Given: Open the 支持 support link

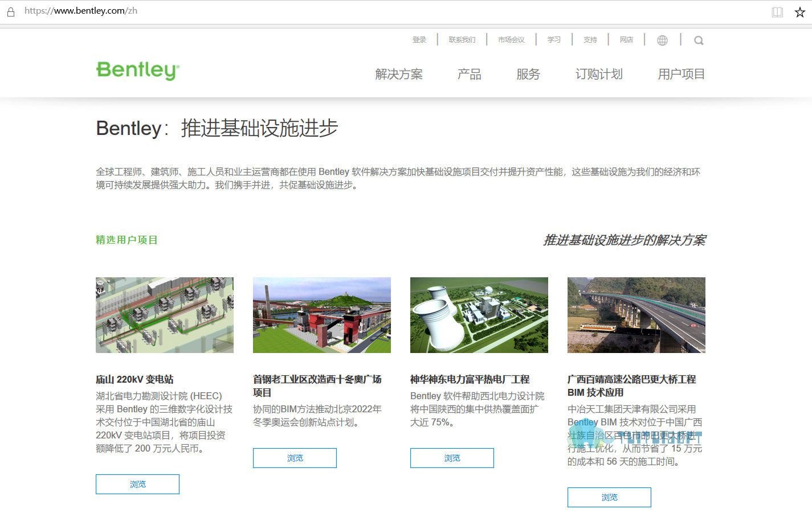Looking at the screenshot, I should (590, 40).
